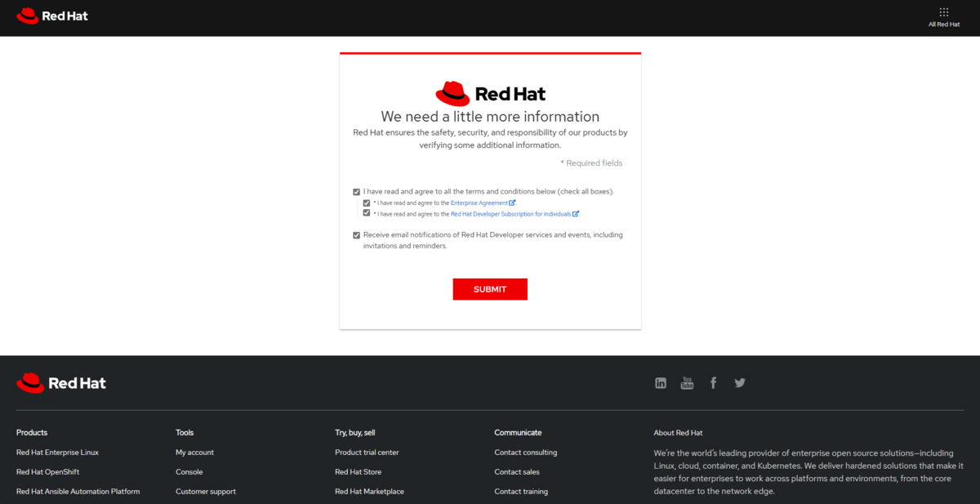This screenshot has width=980, height=504.
Task: Go to Red Hat OpenShift
Action: [x=47, y=472]
